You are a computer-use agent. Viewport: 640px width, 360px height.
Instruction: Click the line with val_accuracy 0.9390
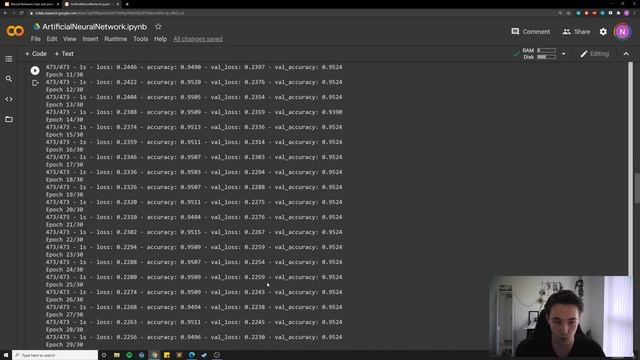pyautogui.click(x=194, y=112)
